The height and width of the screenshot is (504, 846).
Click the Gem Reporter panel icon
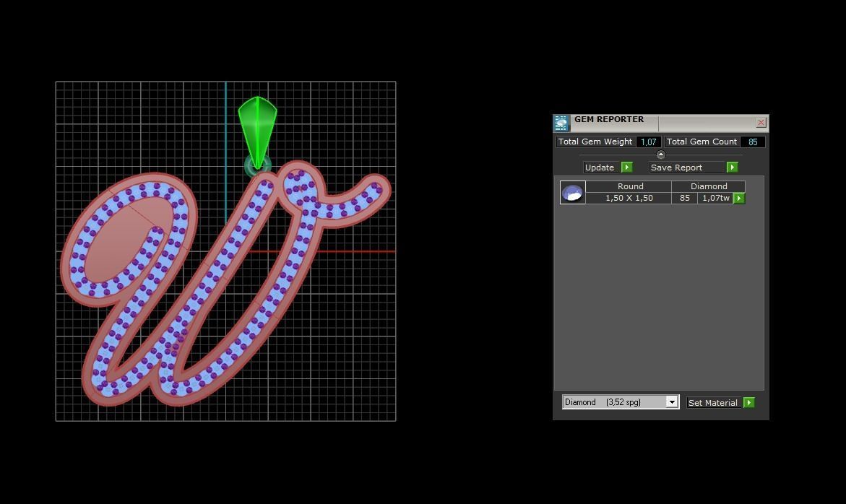tap(561, 123)
